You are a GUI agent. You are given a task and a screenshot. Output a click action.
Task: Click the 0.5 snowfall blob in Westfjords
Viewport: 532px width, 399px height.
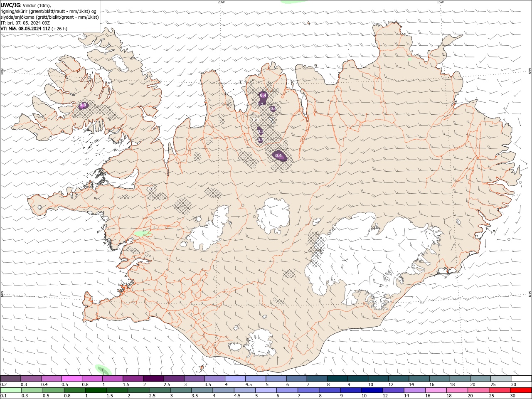tap(83, 106)
